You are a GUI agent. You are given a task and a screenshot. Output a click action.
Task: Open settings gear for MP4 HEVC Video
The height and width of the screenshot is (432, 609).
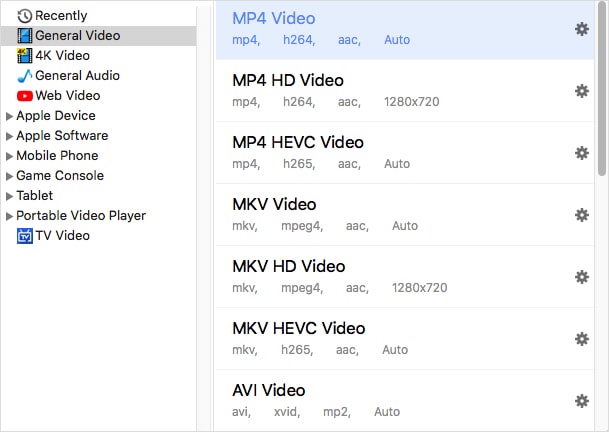click(x=581, y=153)
